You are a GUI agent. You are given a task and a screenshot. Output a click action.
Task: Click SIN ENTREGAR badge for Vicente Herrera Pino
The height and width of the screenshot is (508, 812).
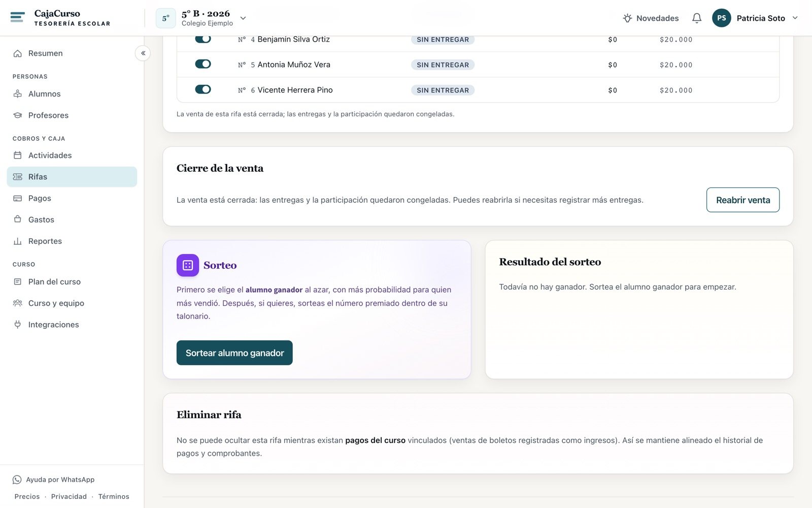click(x=443, y=90)
